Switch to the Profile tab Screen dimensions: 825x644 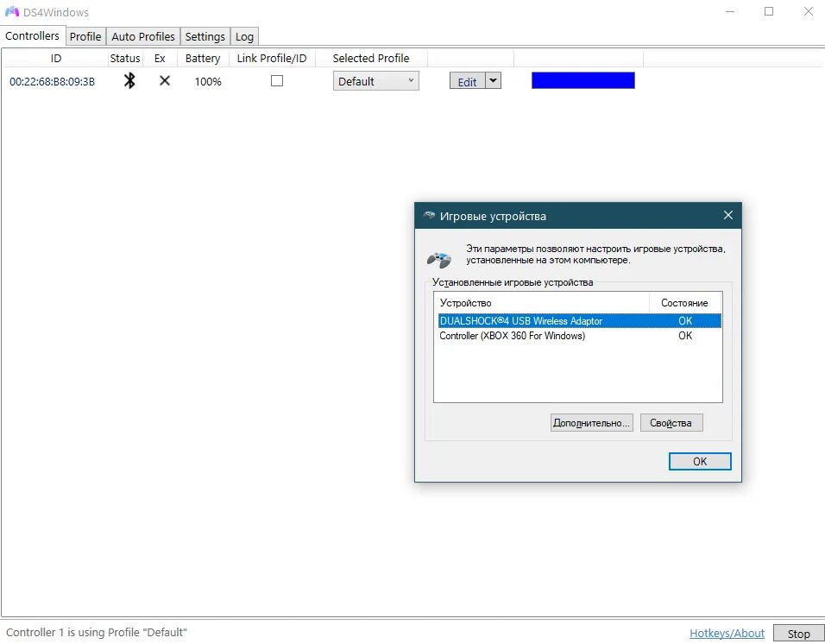pos(85,36)
